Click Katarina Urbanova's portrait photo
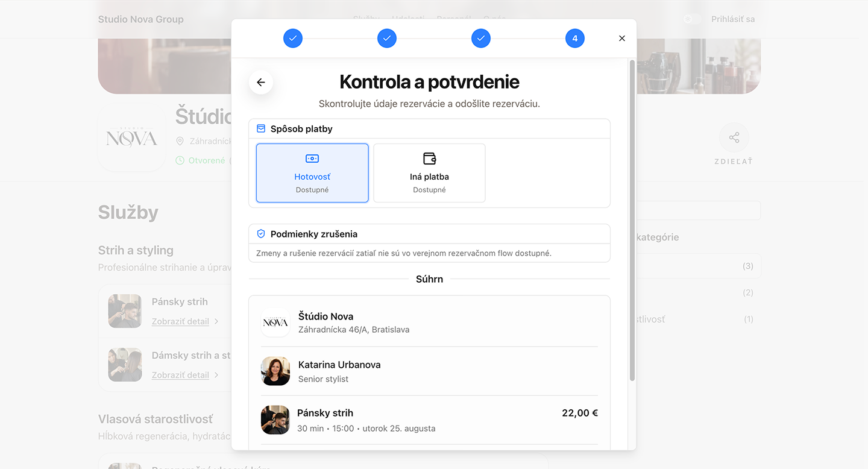Image resolution: width=868 pixels, height=469 pixels. coord(275,371)
